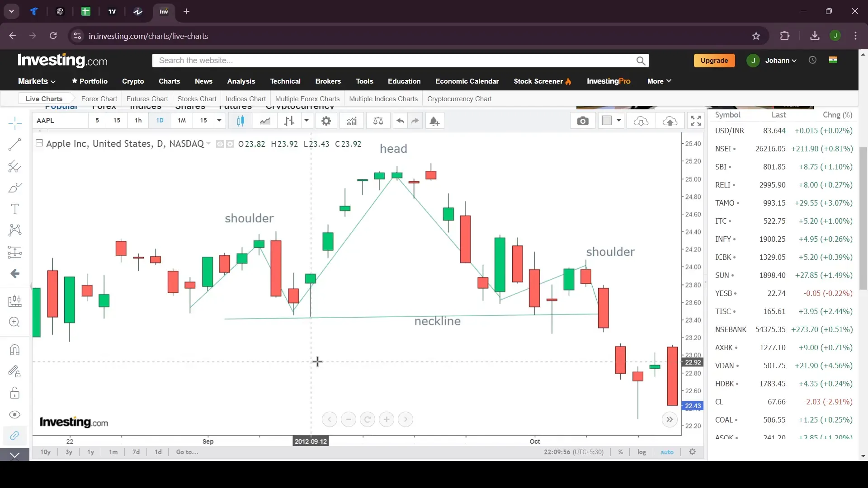Open the candlestick chart style button
868x488 pixels.
click(x=241, y=121)
